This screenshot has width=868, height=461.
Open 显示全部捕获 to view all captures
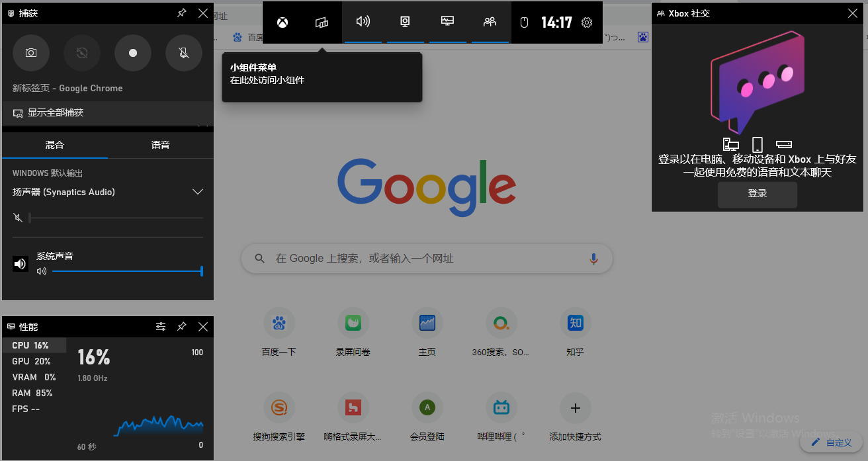point(108,113)
